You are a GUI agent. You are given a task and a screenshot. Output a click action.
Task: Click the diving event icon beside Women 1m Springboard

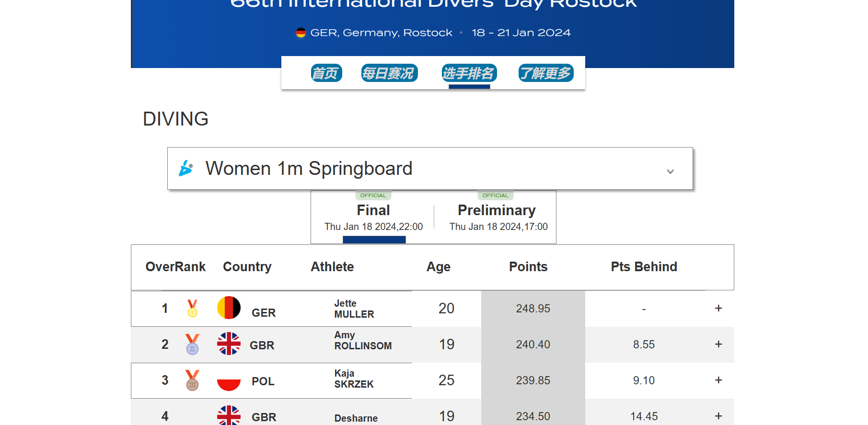point(185,168)
